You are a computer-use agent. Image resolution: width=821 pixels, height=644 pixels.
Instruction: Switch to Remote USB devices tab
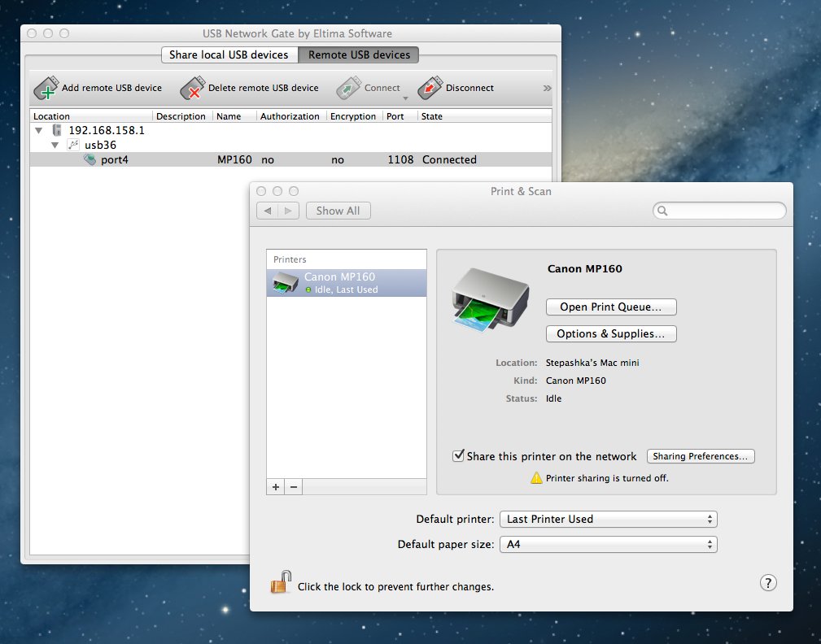coord(359,55)
